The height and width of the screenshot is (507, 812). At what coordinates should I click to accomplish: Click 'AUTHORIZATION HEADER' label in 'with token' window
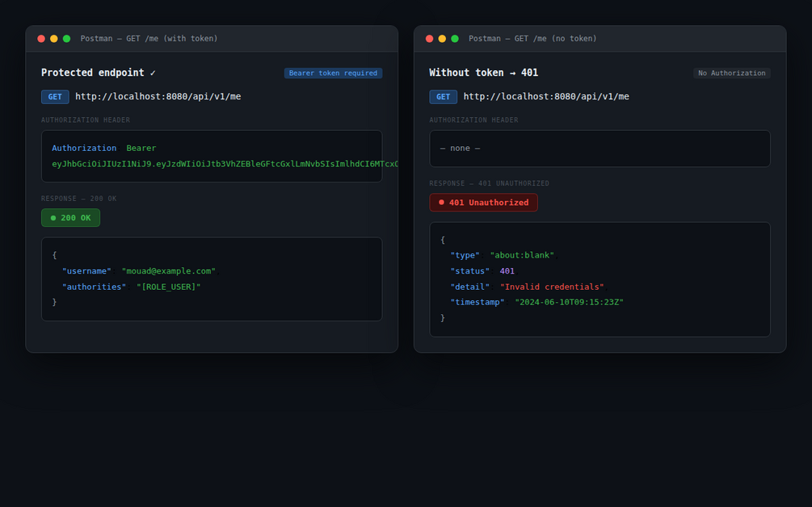[x=86, y=120]
